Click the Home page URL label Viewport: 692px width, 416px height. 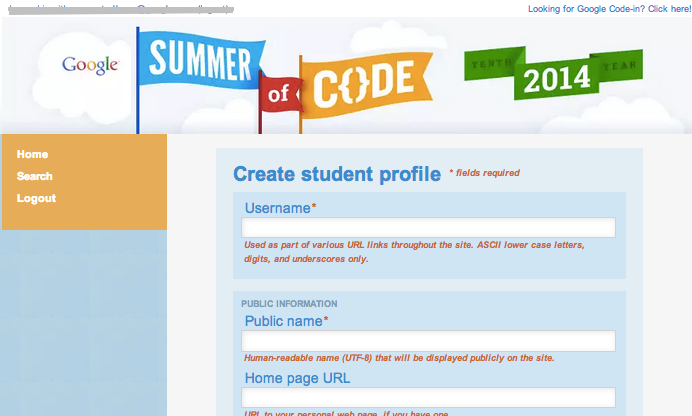point(296,378)
